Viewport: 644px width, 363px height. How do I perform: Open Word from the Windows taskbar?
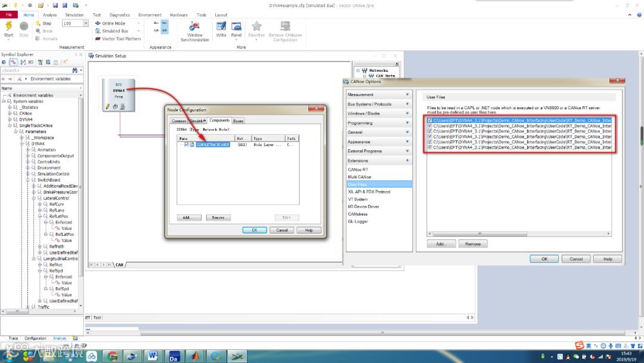point(153,356)
